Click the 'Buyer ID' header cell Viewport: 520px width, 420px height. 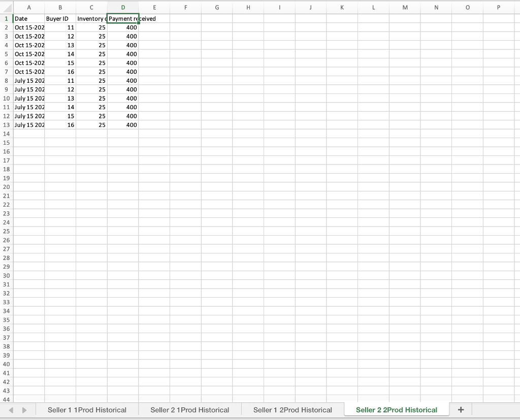click(60, 19)
